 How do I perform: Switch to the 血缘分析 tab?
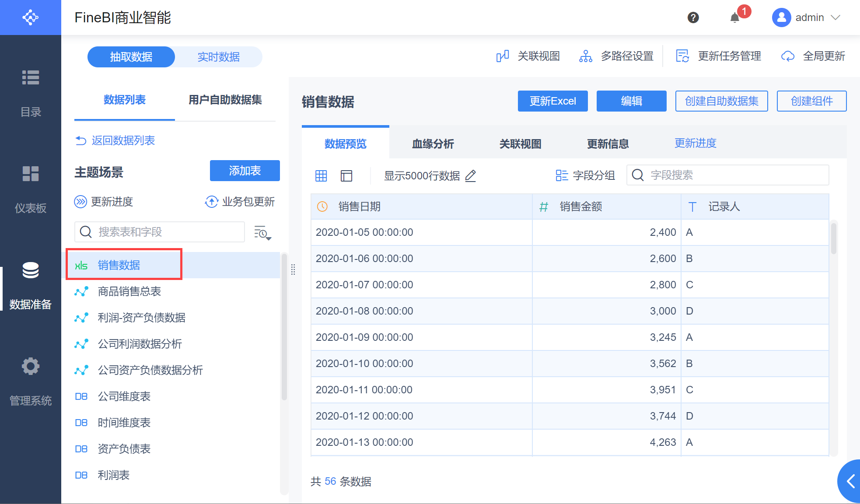[433, 143]
